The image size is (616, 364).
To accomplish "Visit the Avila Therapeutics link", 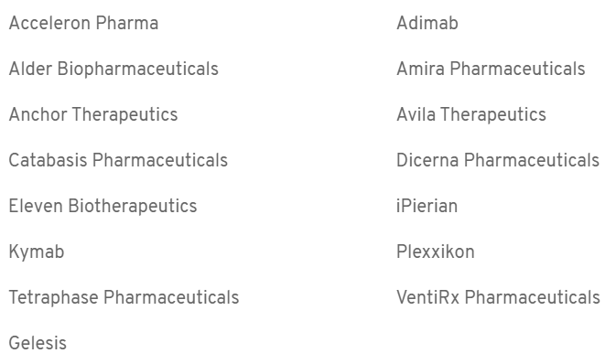I will coord(471,115).
